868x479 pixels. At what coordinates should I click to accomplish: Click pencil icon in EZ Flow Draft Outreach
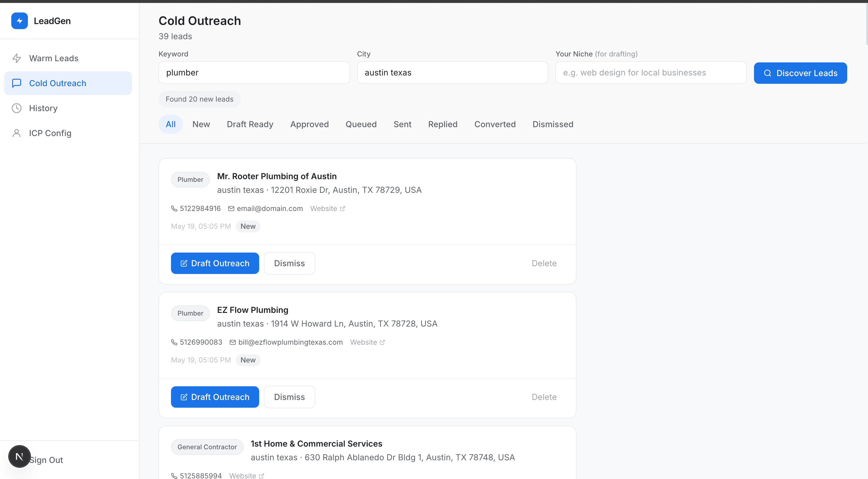pos(184,397)
